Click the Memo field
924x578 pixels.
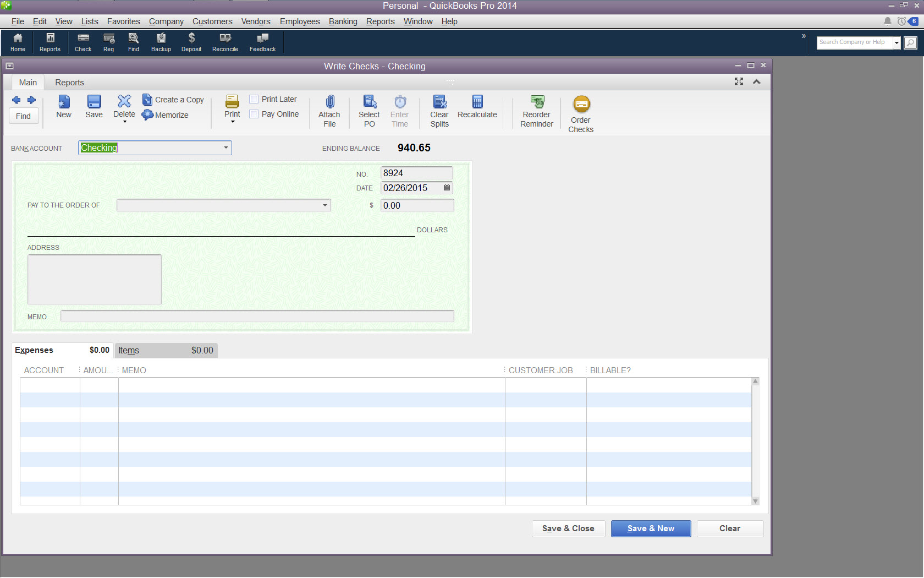tap(257, 316)
